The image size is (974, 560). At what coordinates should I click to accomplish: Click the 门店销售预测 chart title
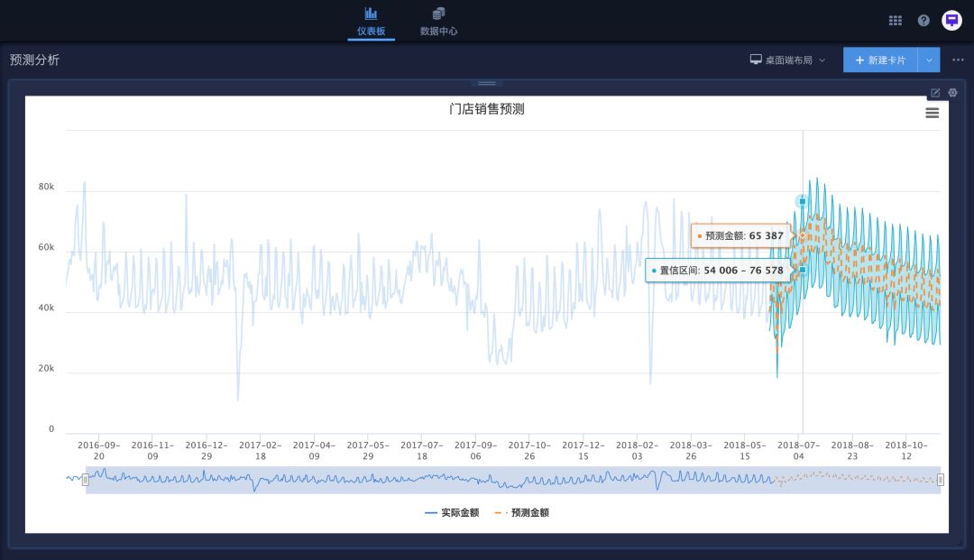tap(487, 109)
